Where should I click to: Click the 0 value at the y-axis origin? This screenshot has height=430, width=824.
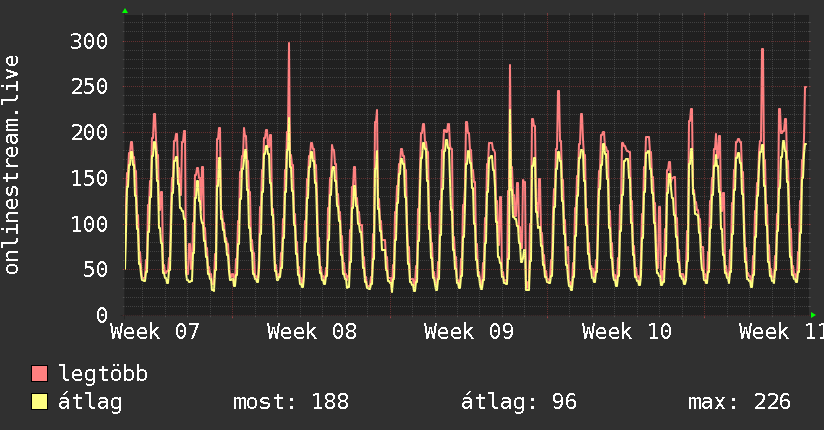click(x=101, y=315)
